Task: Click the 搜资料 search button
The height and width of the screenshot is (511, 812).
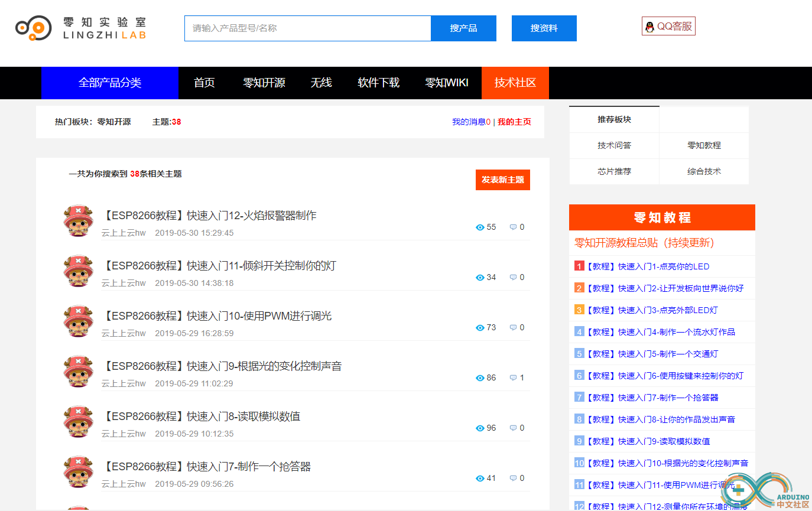Action: point(544,28)
